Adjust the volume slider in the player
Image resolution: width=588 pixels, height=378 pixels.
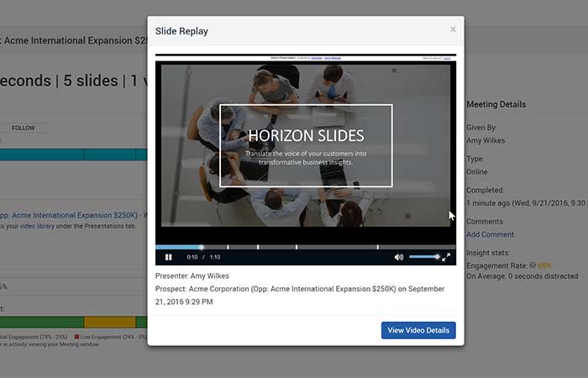click(x=424, y=257)
